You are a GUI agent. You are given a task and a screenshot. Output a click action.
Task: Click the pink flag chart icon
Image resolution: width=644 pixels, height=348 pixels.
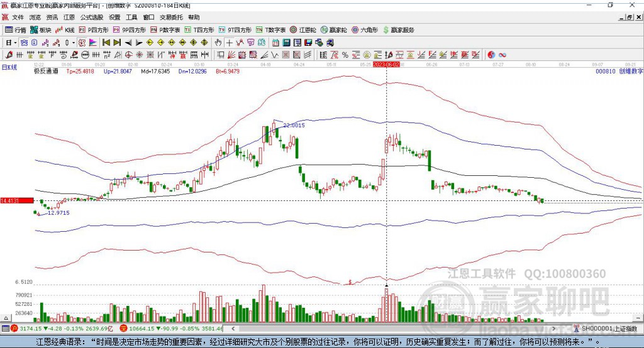coord(93,43)
